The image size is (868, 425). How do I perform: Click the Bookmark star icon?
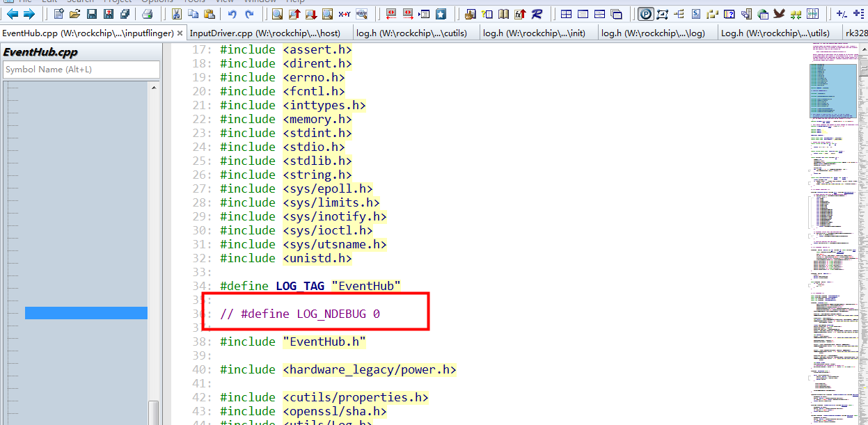pyautogui.click(x=441, y=14)
